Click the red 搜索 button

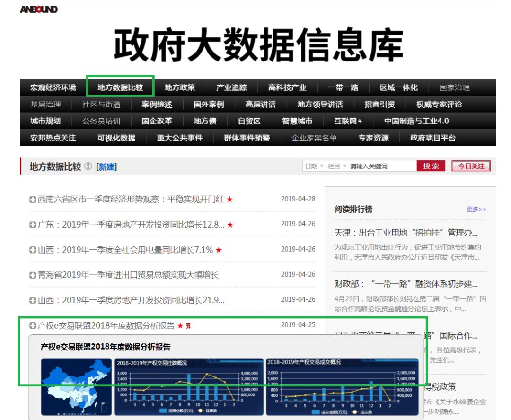(x=431, y=166)
